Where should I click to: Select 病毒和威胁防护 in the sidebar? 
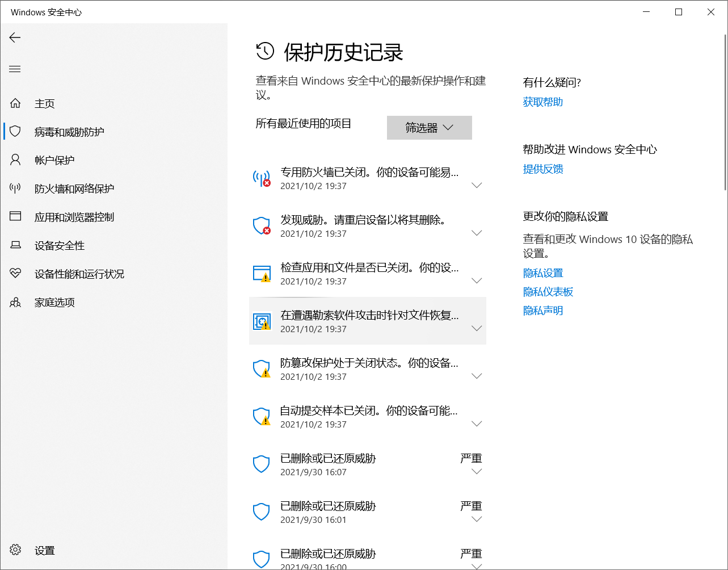(69, 132)
